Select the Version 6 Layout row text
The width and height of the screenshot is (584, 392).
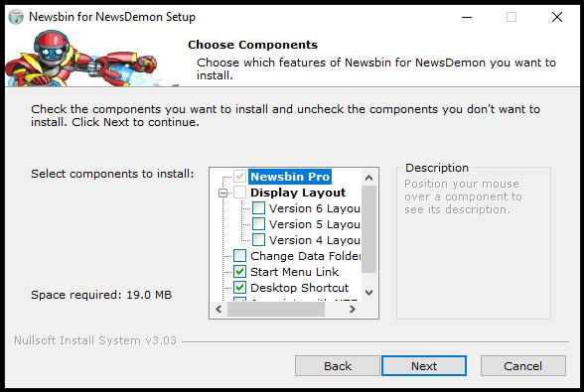click(314, 208)
